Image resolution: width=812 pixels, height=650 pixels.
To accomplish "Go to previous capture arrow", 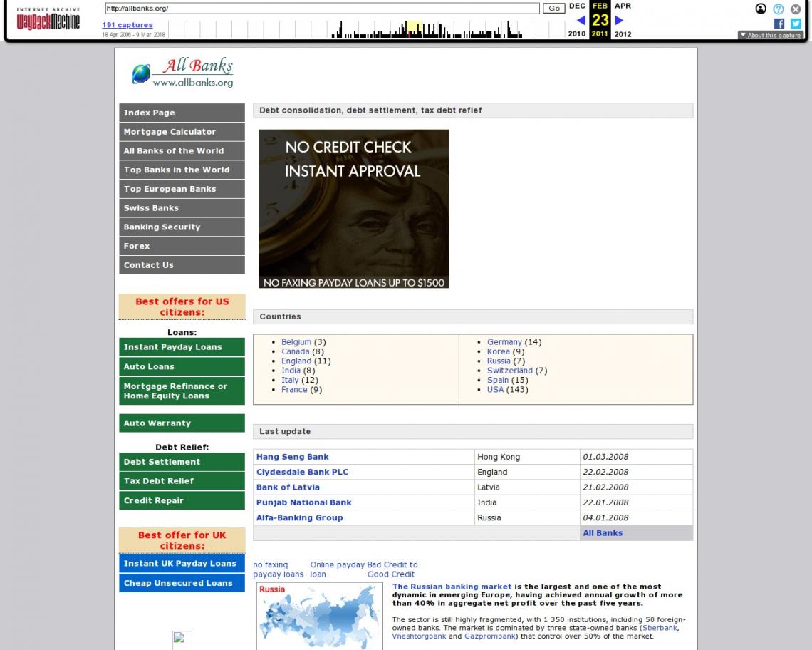I will (581, 20).
